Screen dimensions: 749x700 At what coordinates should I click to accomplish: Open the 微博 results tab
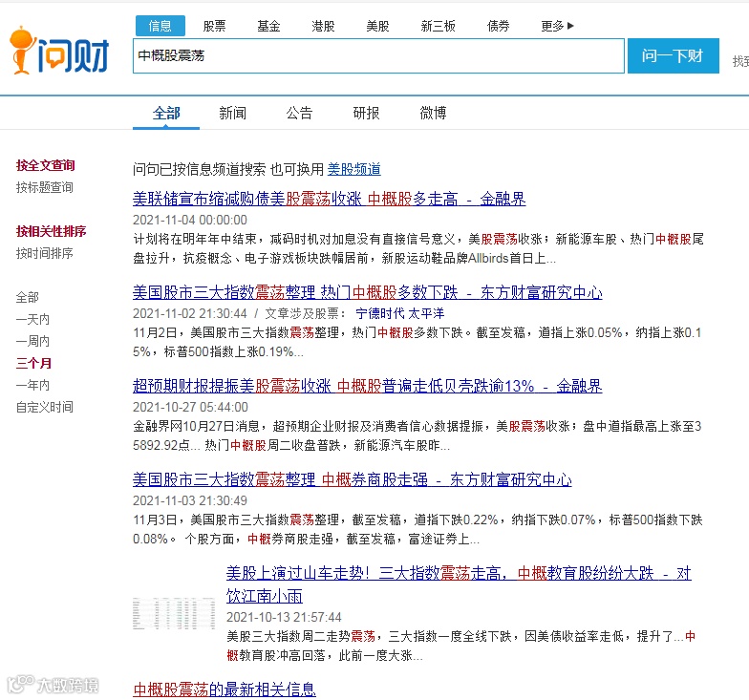pyautogui.click(x=433, y=114)
